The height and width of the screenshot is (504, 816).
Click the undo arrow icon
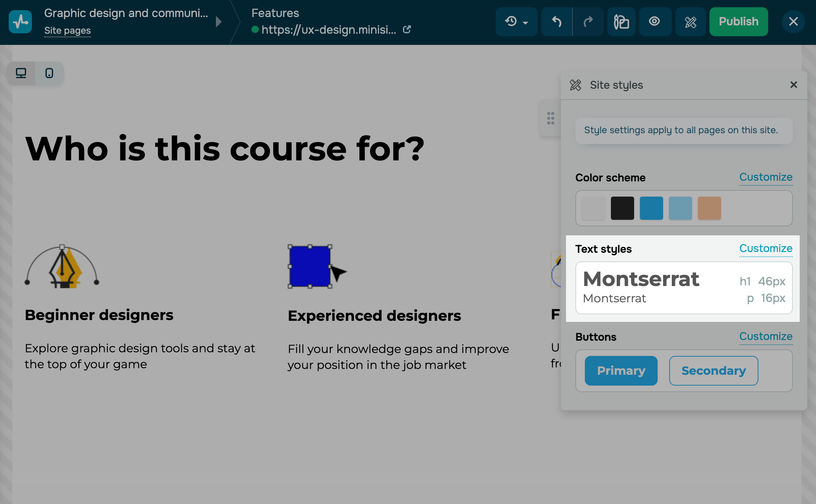[x=557, y=22]
